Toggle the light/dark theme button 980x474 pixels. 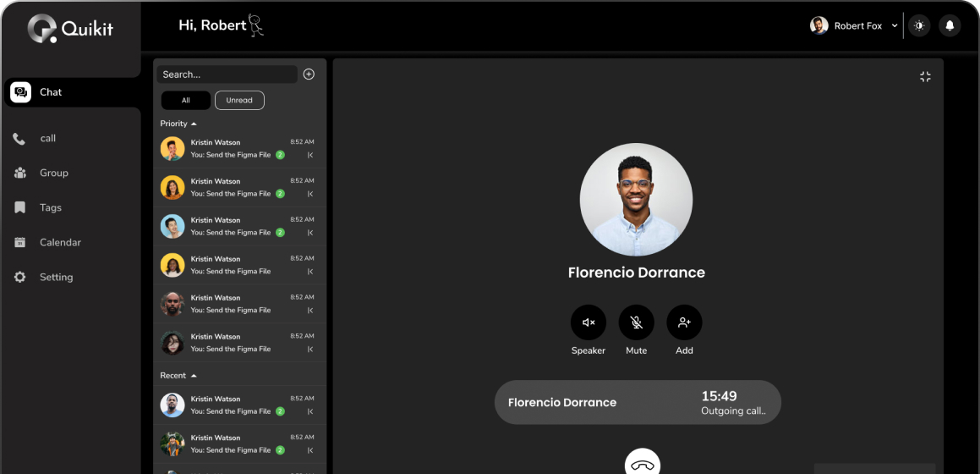(x=919, y=25)
